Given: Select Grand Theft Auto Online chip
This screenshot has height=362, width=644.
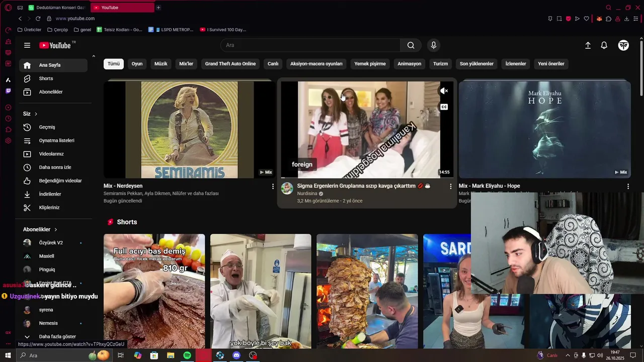Looking at the screenshot, I should [230, 64].
